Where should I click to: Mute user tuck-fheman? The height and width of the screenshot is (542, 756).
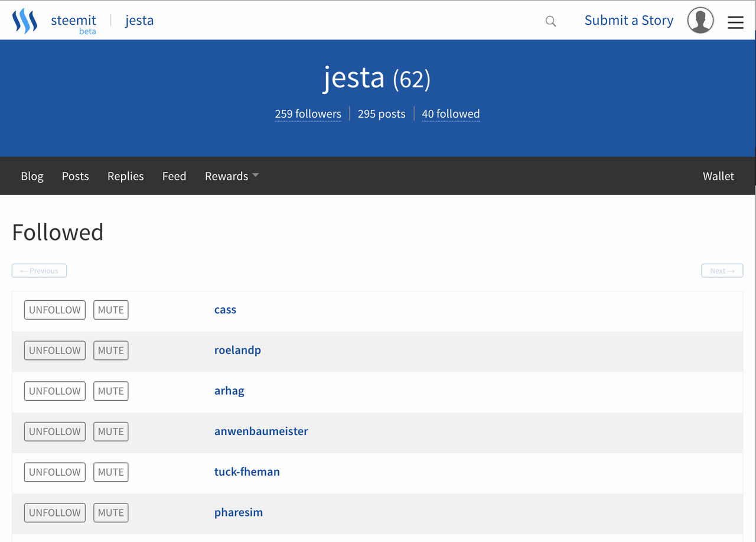[111, 472]
